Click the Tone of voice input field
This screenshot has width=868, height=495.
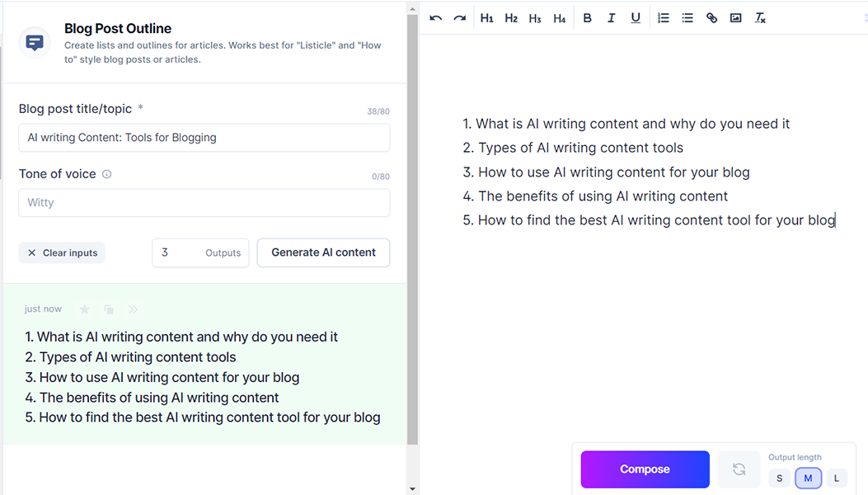[x=204, y=203]
